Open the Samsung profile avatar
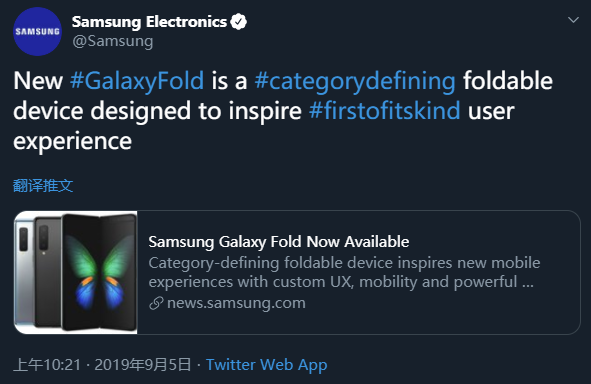This screenshot has height=384, width=591. pyautogui.click(x=37, y=32)
